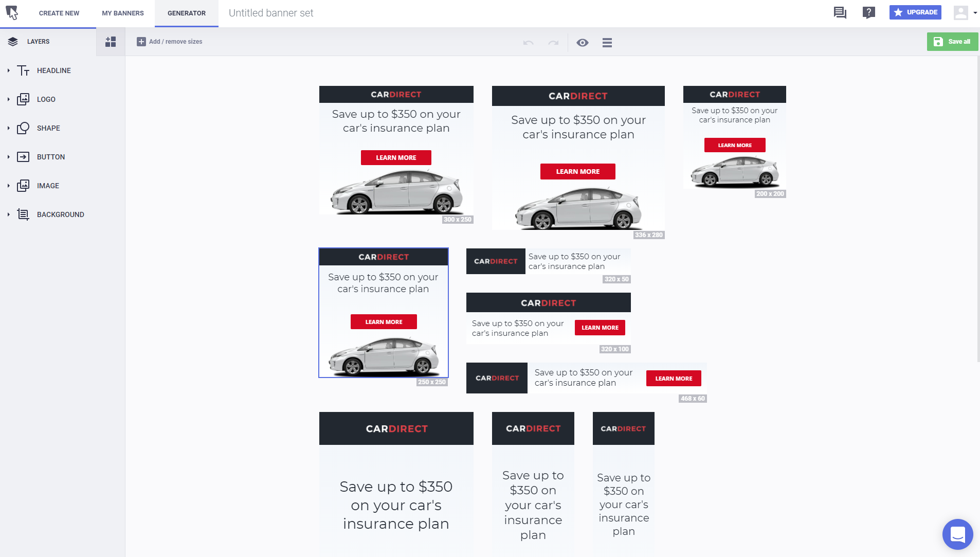
Task: Select the car image in 250 x 250 banner
Action: [x=384, y=356]
